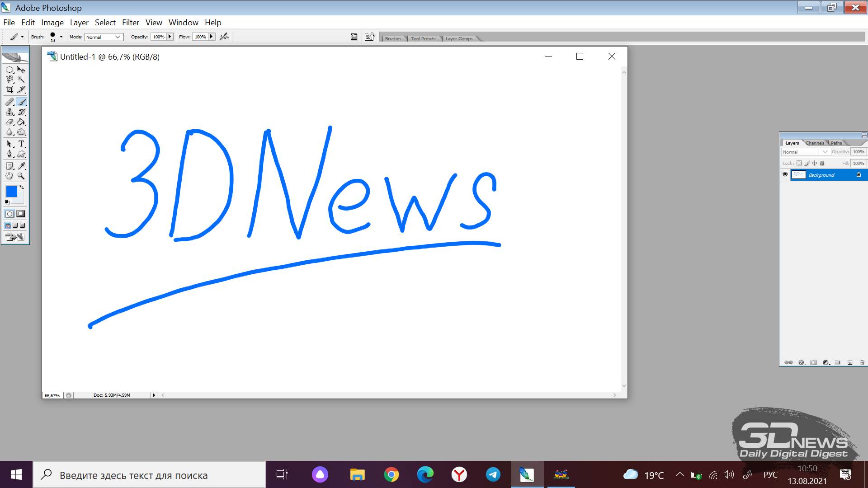
Task: Select the Paint Bucket tool
Action: pyautogui.click(x=21, y=122)
